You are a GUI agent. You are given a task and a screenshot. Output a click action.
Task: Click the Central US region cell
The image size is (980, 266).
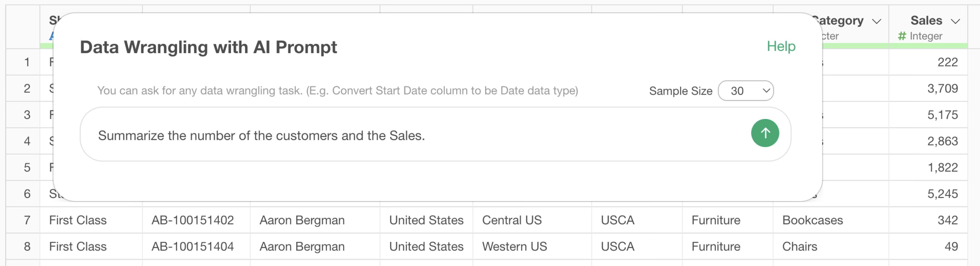pyautogui.click(x=511, y=220)
